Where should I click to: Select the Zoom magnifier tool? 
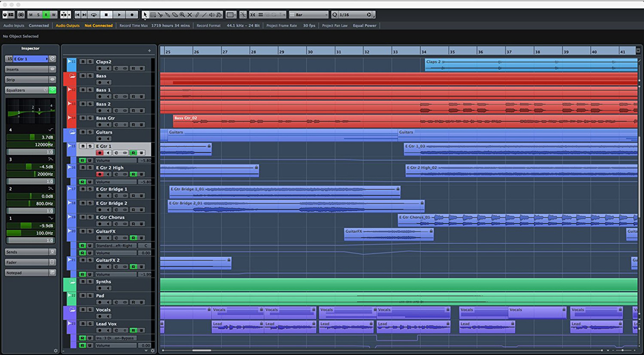pyautogui.click(x=182, y=15)
